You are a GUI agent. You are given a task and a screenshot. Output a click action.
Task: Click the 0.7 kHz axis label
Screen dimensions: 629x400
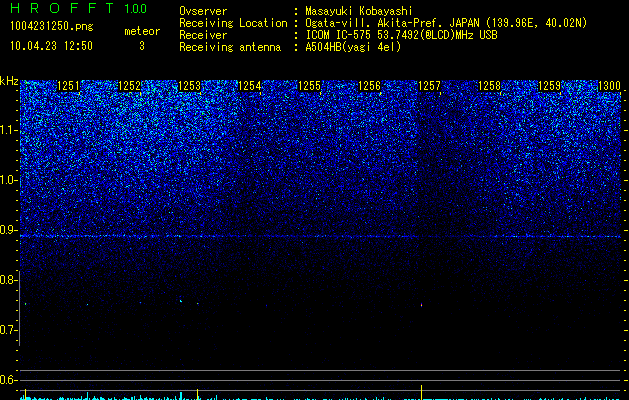9,330
